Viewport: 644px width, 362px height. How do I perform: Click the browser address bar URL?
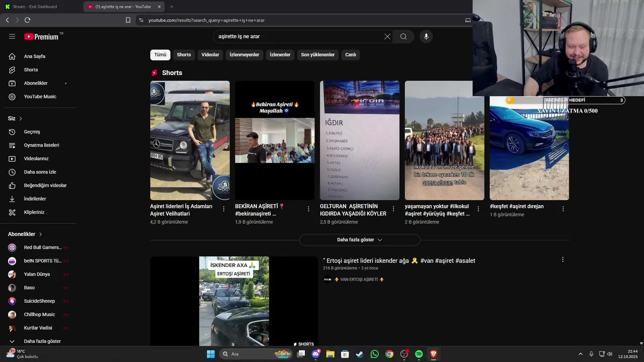click(206, 20)
